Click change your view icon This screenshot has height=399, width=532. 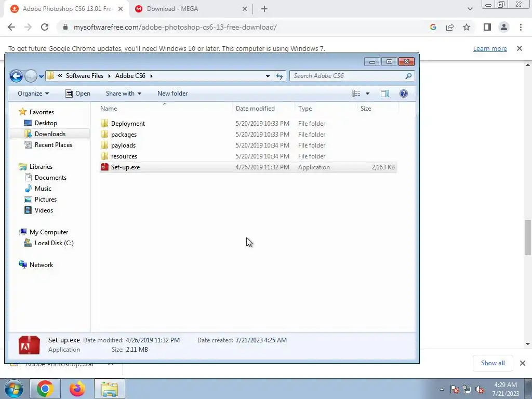coord(356,94)
